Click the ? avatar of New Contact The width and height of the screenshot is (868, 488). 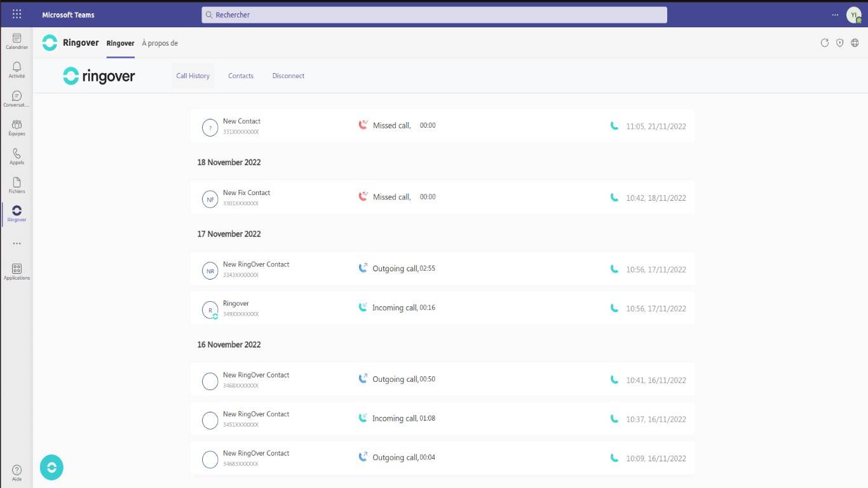pyautogui.click(x=210, y=128)
